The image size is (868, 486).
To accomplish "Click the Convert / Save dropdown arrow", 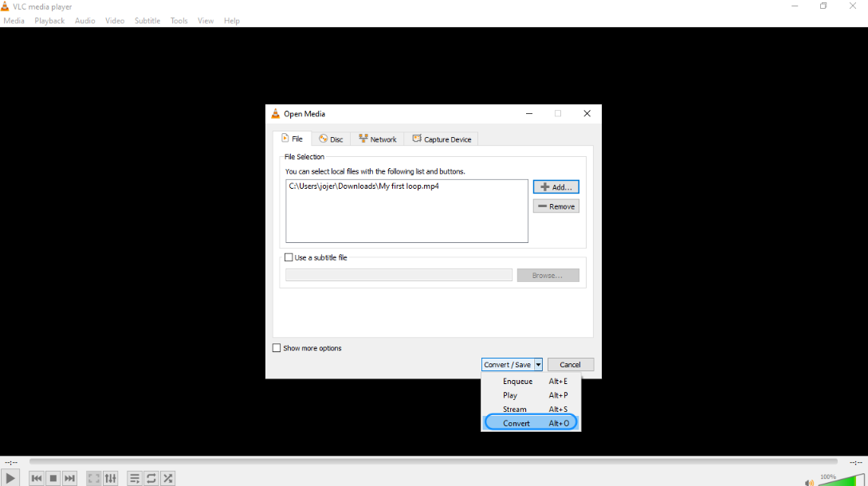I will pyautogui.click(x=538, y=364).
